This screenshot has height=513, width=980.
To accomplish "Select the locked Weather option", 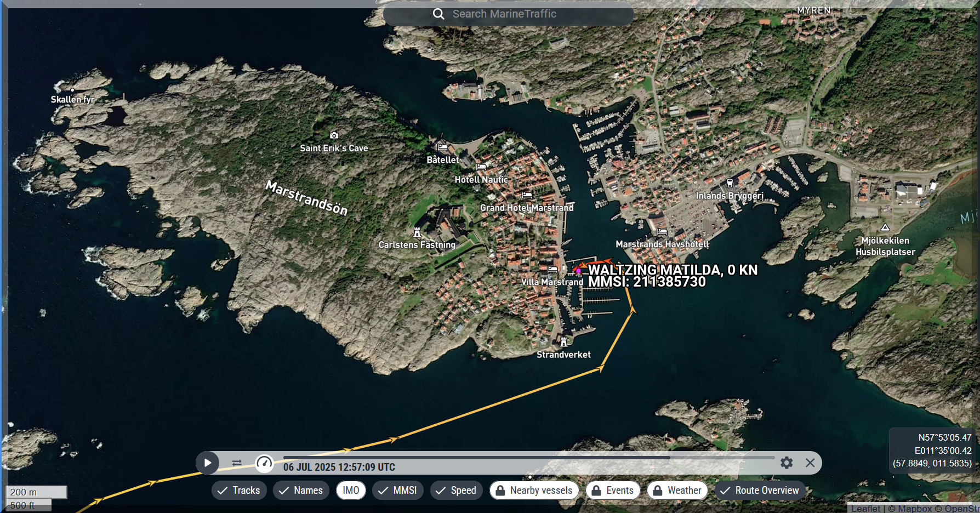I will (x=677, y=491).
